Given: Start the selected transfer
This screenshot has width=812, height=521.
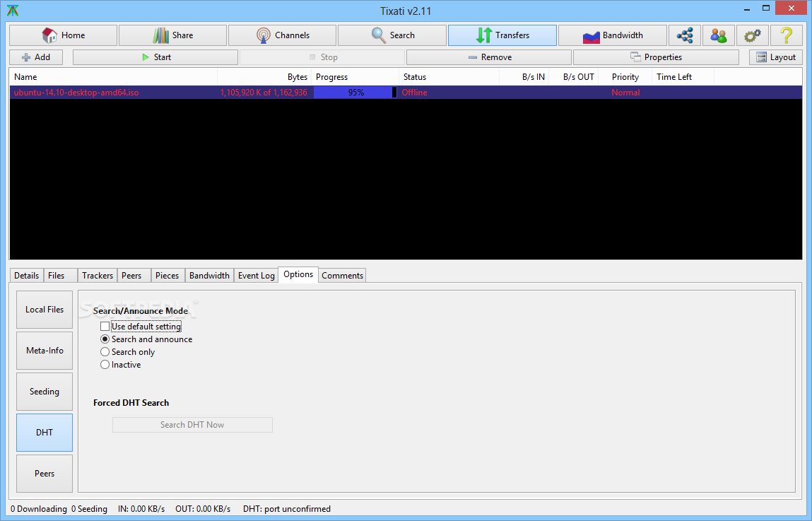Looking at the screenshot, I should click(155, 57).
